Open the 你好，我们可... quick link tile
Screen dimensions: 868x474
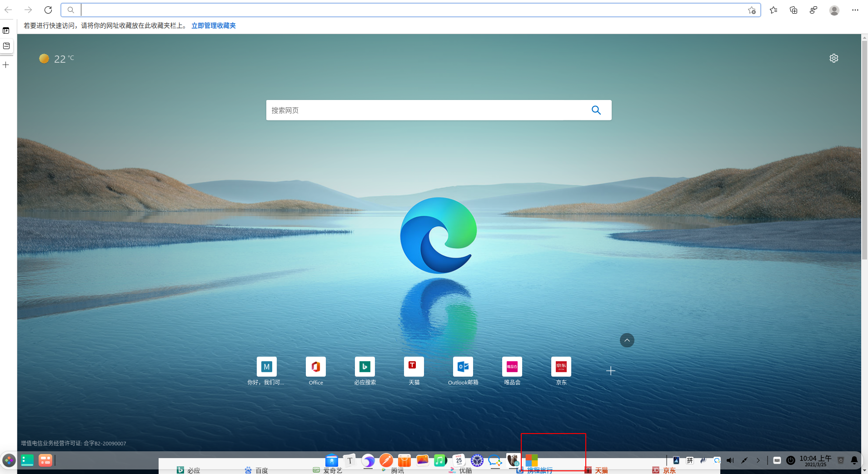point(266,371)
